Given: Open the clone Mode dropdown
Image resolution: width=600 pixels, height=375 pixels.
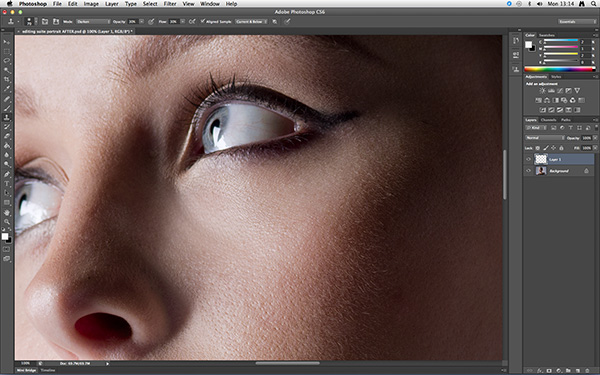Looking at the screenshot, I should click(x=93, y=21).
